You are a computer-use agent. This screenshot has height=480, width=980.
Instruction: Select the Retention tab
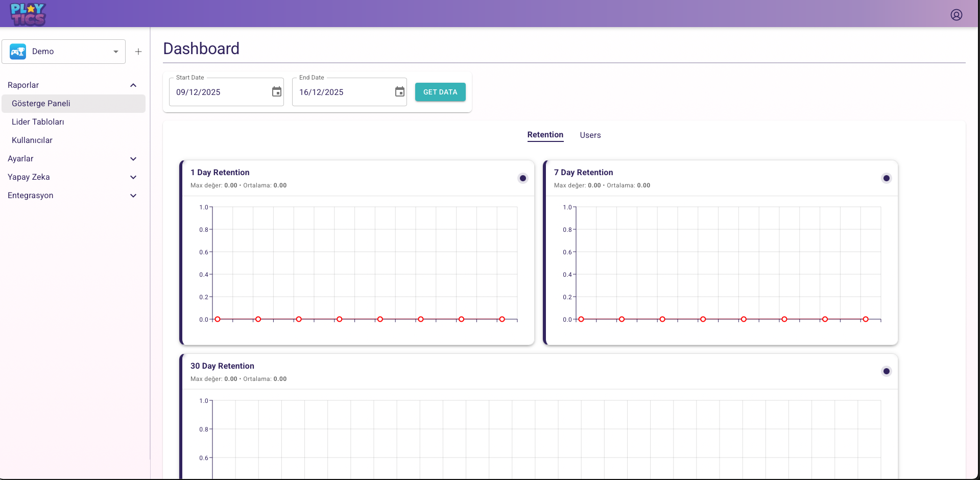[x=545, y=135]
